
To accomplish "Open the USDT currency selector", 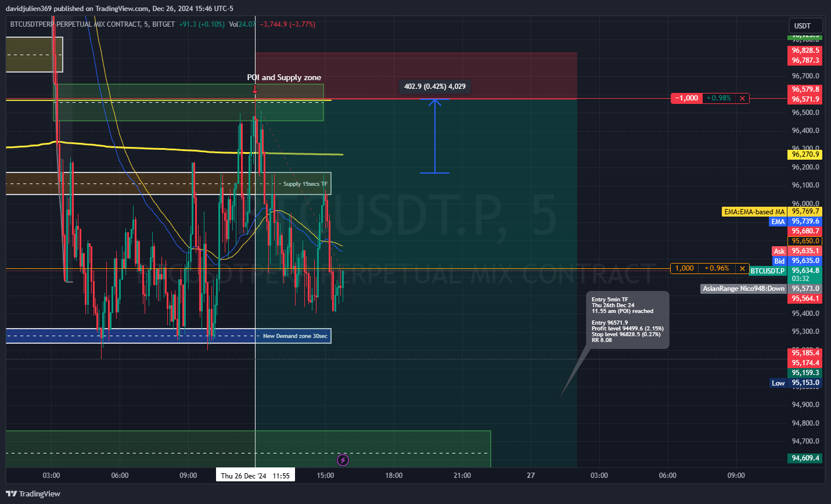I will pyautogui.click(x=805, y=26).
